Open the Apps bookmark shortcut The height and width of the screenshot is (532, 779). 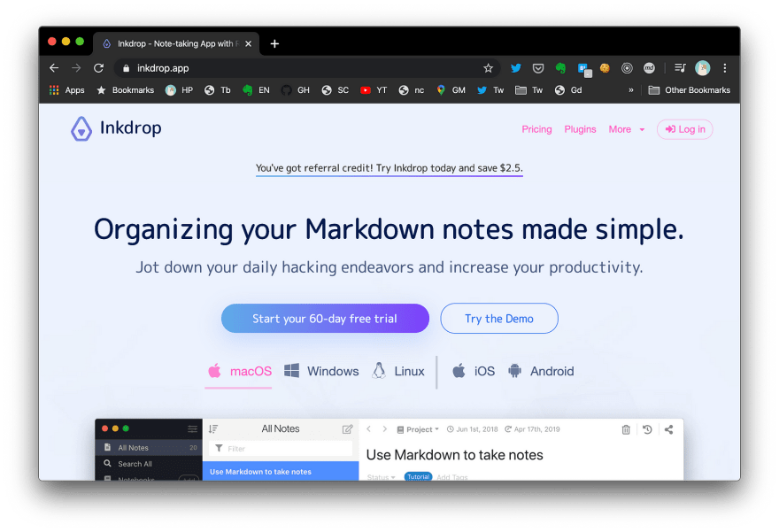tap(67, 90)
